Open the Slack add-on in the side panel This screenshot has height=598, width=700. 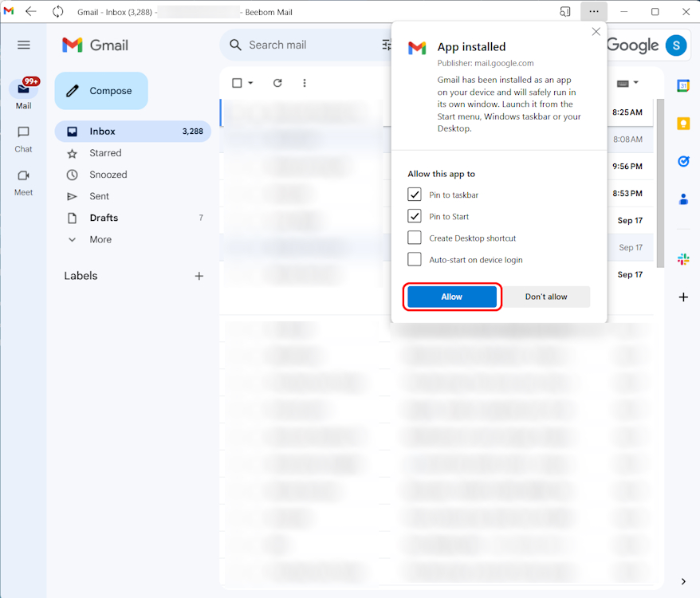pyautogui.click(x=682, y=258)
